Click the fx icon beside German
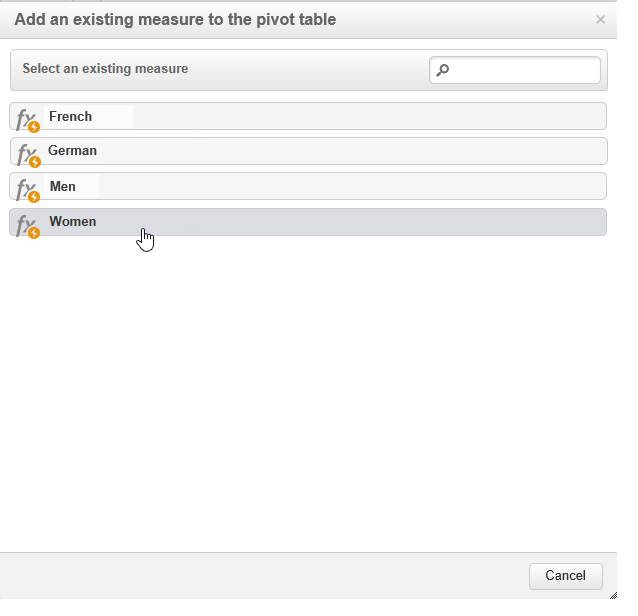This screenshot has width=638, height=616. 27,153
